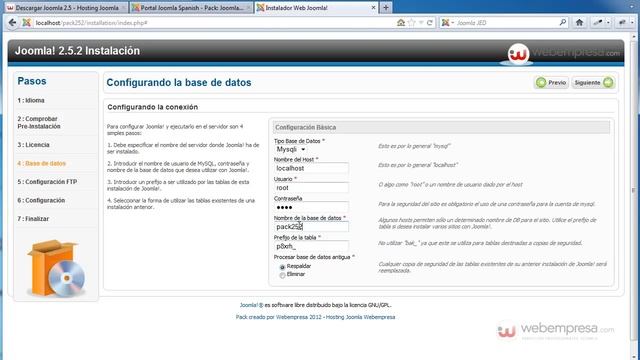Click the Contraseña password field
This screenshot has height=360, width=640.
pyautogui.click(x=311, y=207)
